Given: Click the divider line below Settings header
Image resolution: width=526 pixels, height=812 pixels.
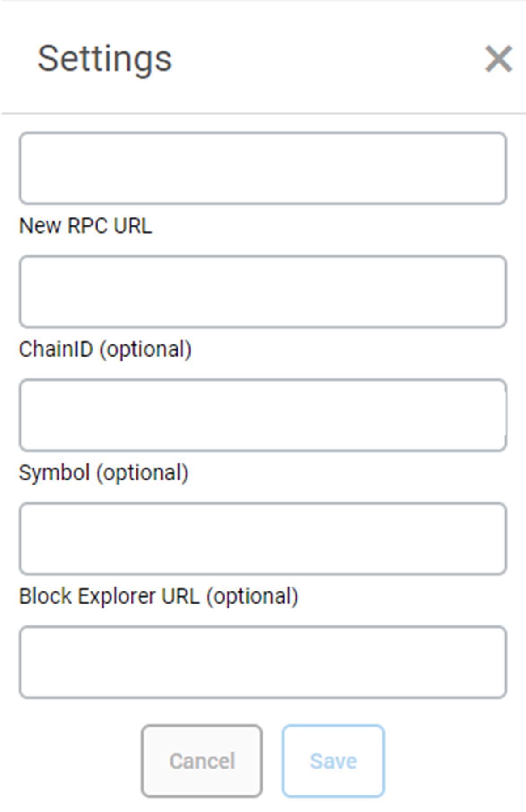Looking at the screenshot, I should [263, 114].
